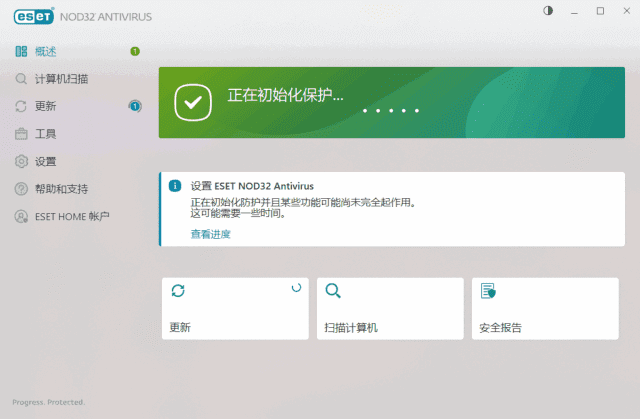Click the ESET NOD32 Antivirus logo
Screen dimensions: 640x419
[85, 15]
